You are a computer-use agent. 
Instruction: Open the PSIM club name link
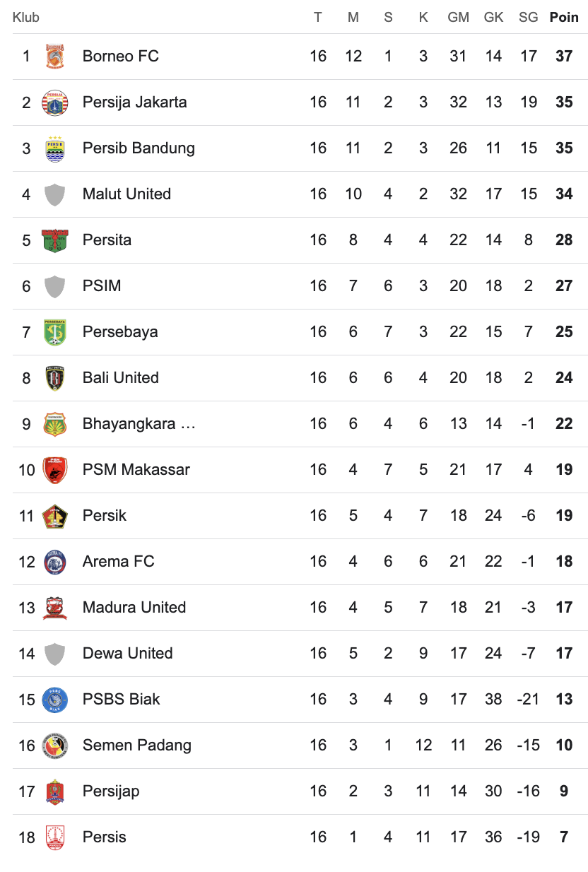click(102, 286)
